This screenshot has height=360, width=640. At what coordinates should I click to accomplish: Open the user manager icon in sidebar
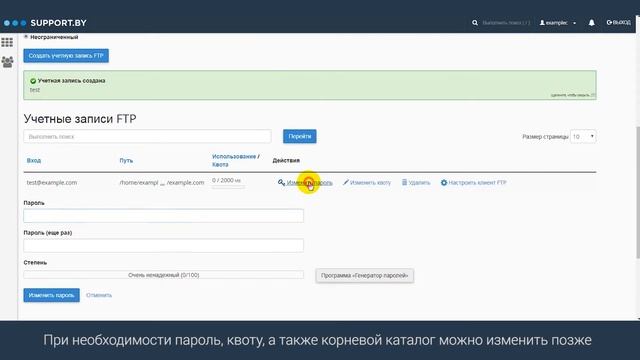[7, 62]
